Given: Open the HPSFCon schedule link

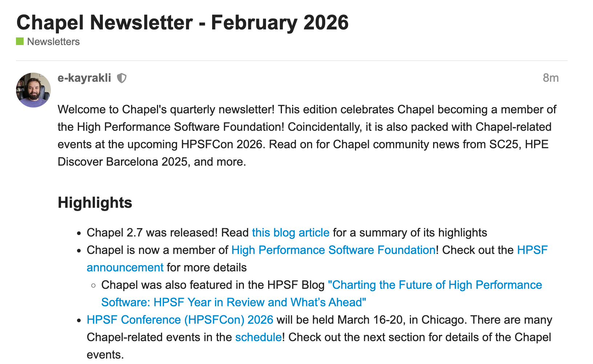Looking at the screenshot, I should point(258,337).
